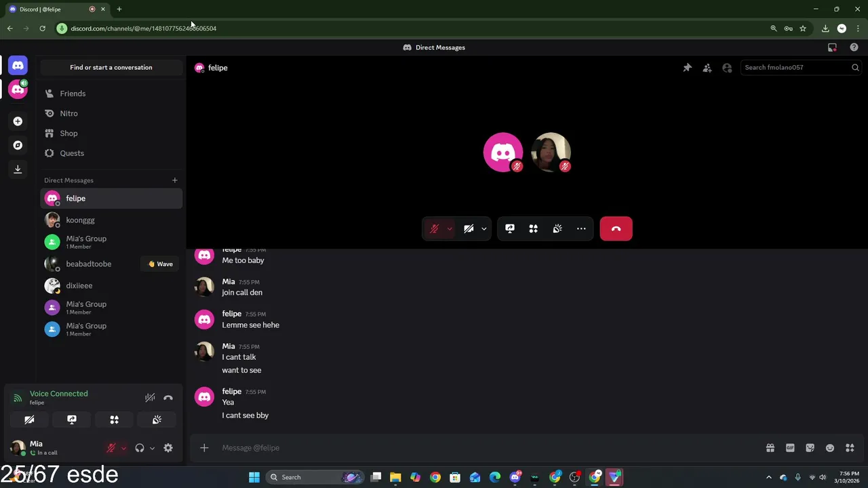Send a gift icon
The image size is (868, 488).
coord(770,448)
